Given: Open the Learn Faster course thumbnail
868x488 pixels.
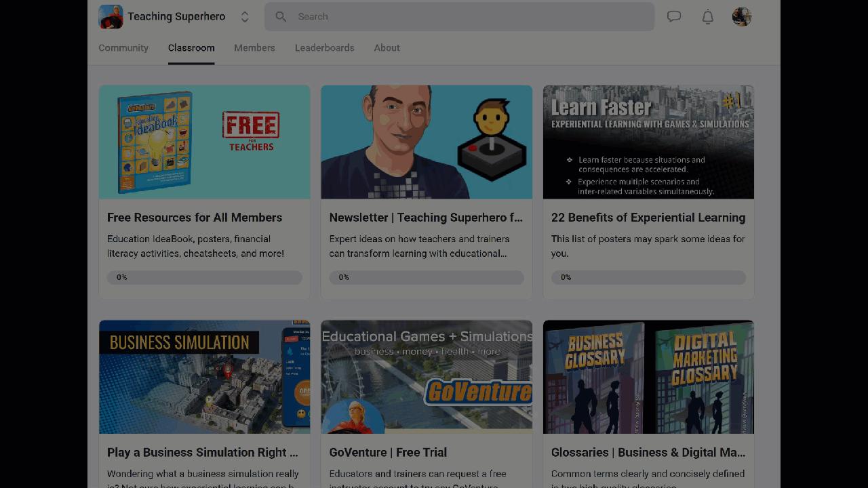Looking at the screenshot, I should [649, 142].
